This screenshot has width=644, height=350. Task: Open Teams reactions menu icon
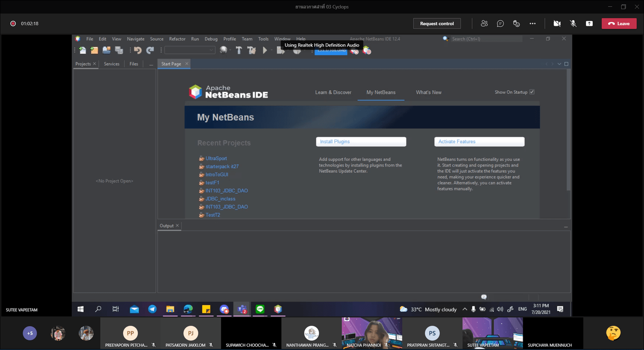coord(516,23)
